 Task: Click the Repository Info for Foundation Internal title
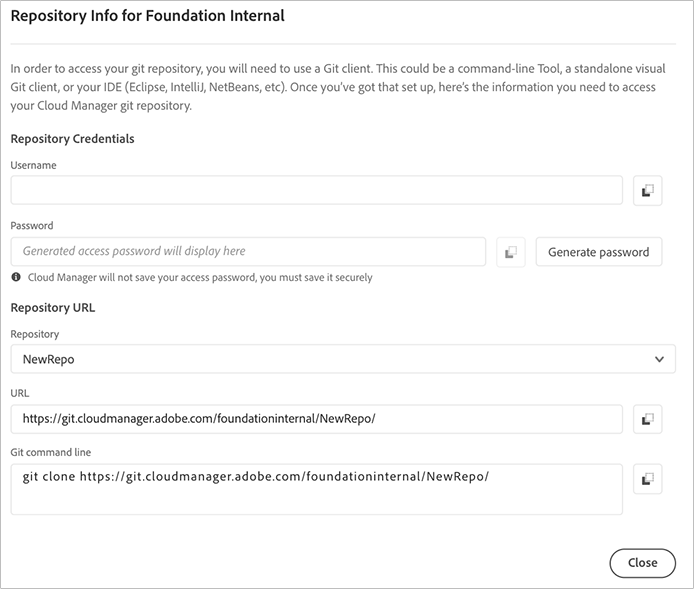pos(148,16)
